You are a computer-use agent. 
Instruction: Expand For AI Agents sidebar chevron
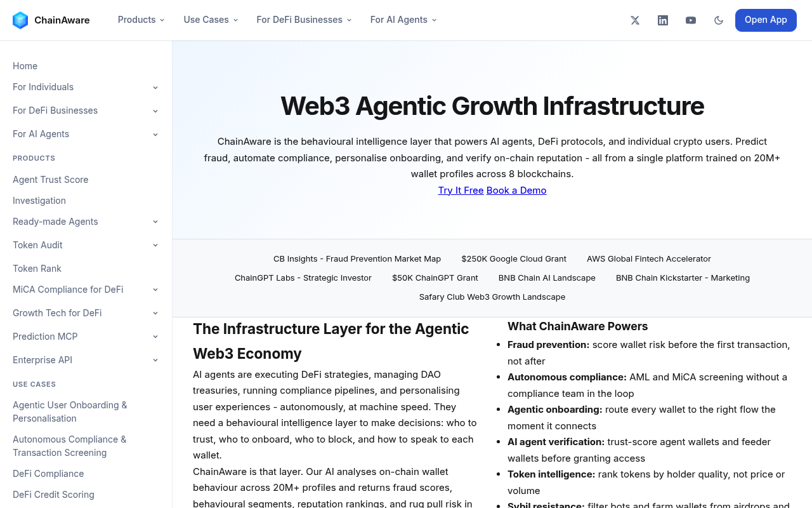155,135
